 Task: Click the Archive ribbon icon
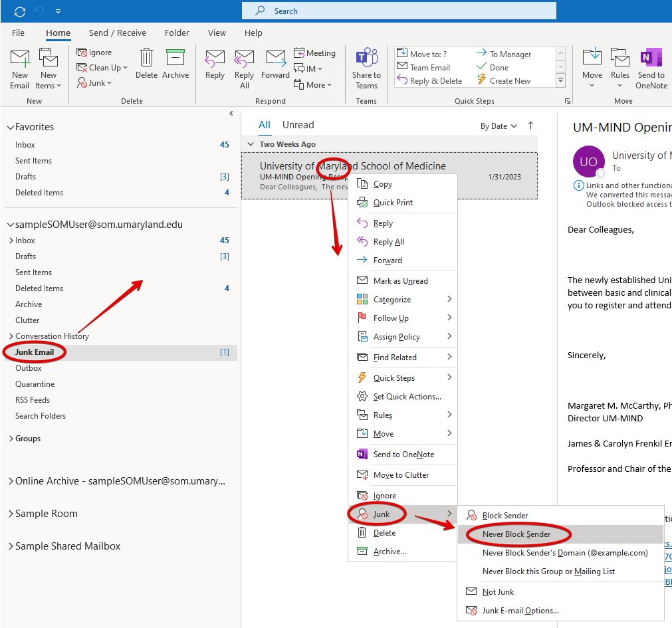(x=175, y=60)
